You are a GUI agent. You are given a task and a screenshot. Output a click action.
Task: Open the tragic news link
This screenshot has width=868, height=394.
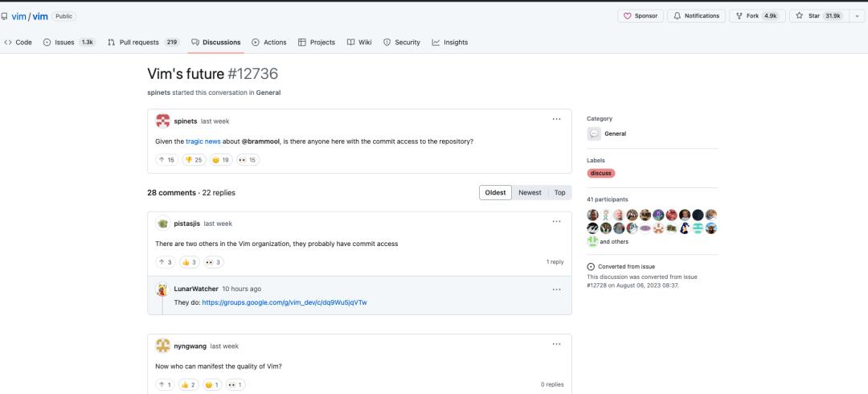tap(203, 142)
